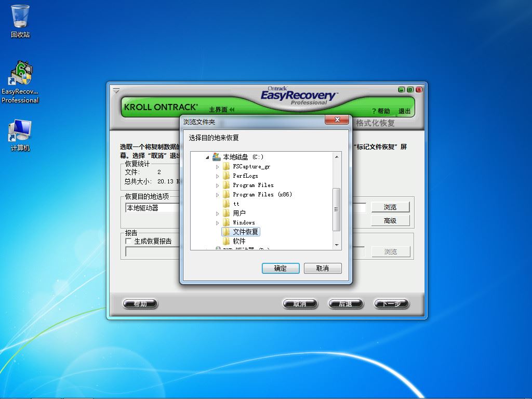The width and height of the screenshot is (532, 399).
Task: Select the 本地磁盘 (C:) tree label
Action: coord(243,157)
